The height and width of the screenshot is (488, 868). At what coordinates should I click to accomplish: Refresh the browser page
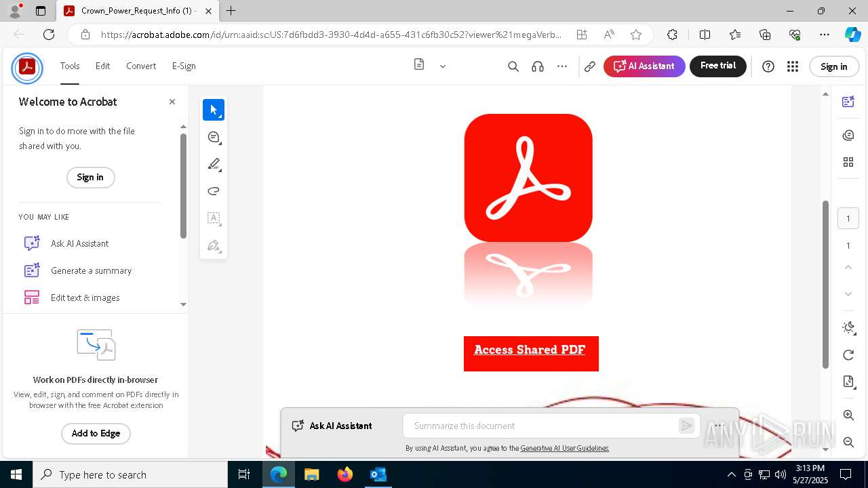click(49, 35)
